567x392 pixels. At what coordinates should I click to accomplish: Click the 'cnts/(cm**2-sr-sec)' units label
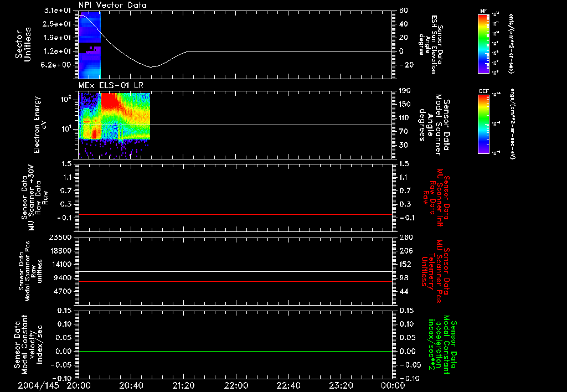512,44
